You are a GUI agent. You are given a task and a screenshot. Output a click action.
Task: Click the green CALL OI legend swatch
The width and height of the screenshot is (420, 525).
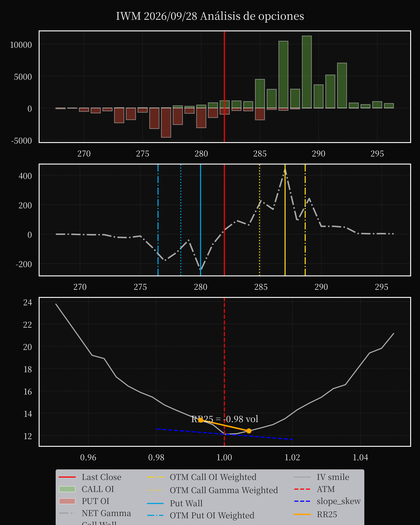coord(67,489)
